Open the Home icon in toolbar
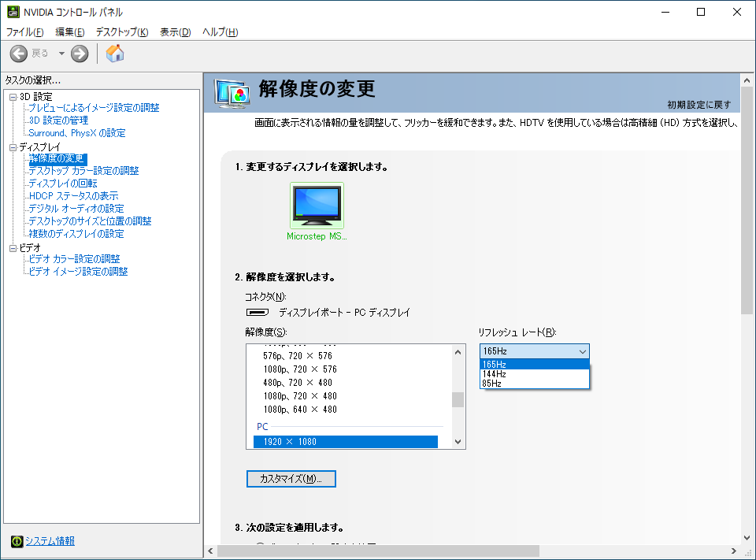756x560 pixels. click(115, 54)
